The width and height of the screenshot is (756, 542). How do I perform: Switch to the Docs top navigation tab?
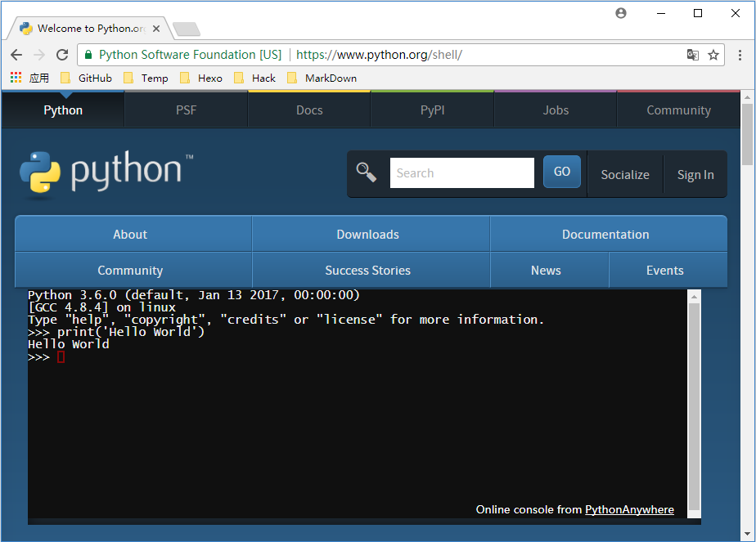pos(309,110)
